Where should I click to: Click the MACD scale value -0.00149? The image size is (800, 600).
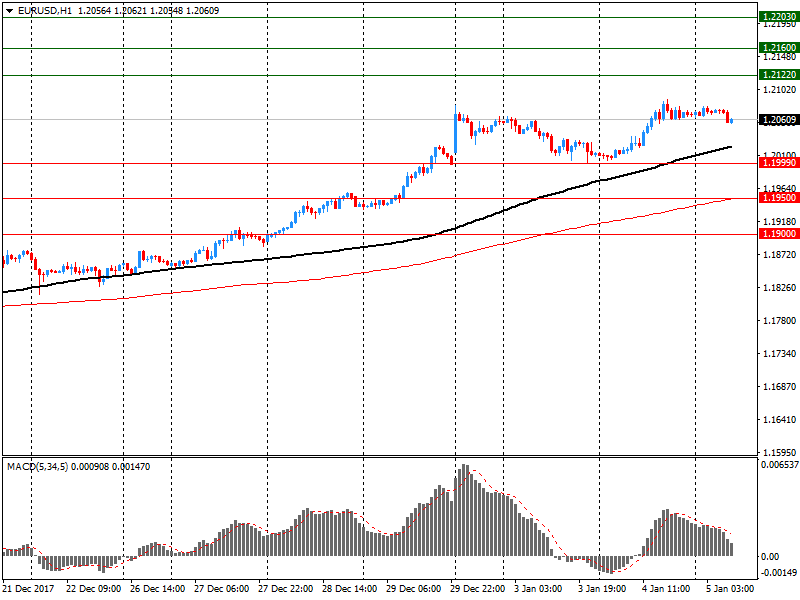780,572
